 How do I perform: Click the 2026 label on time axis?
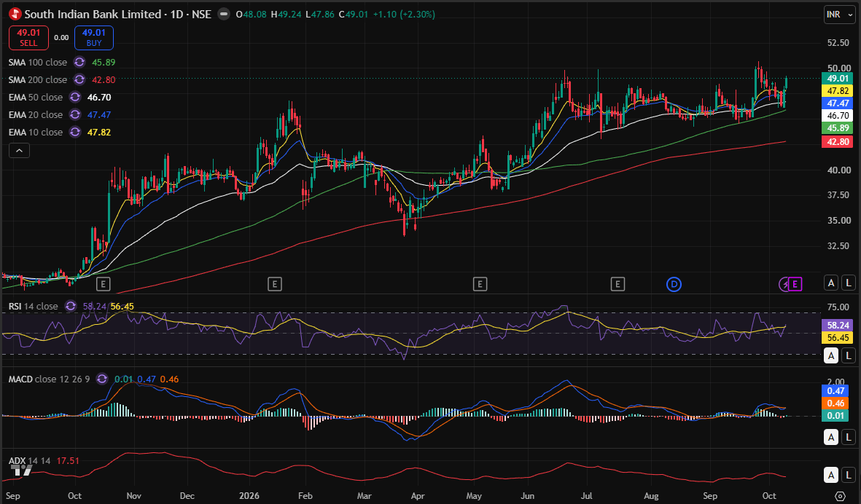click(x=249, y=496)
